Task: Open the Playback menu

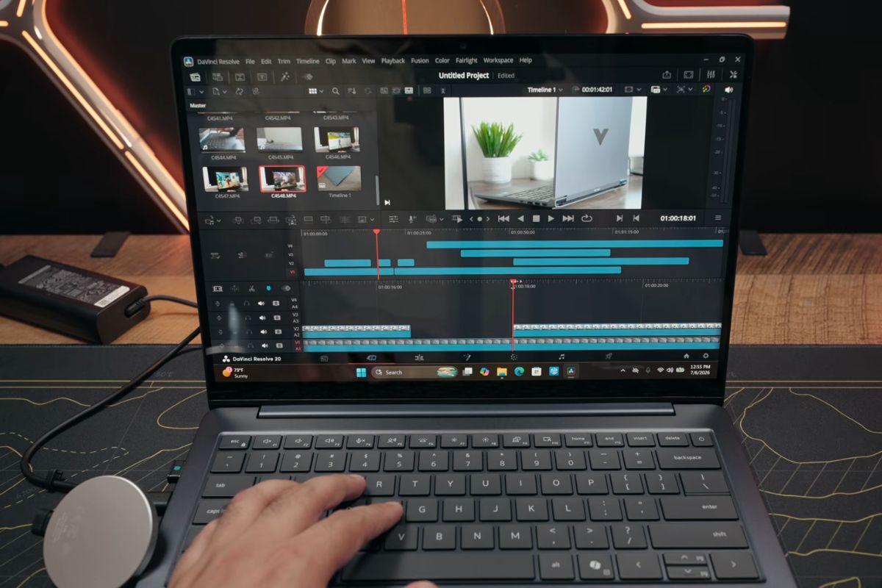Action: point(393,61)
